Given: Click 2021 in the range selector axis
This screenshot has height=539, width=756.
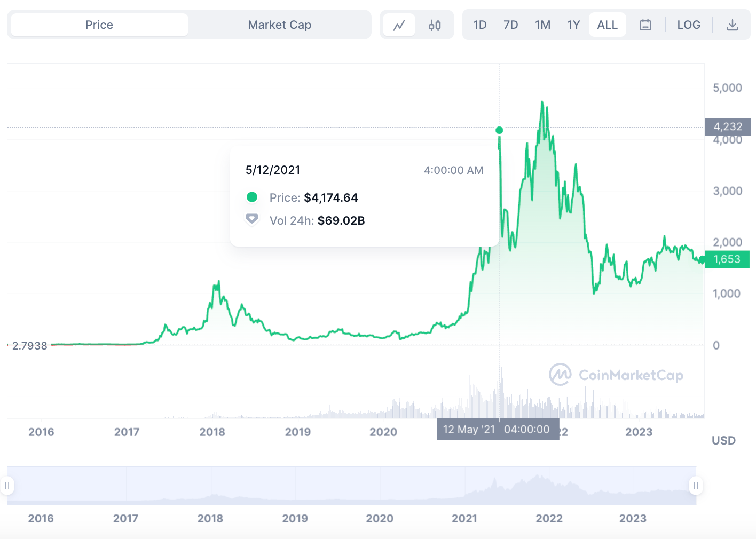Looking at the screenshot, I should (464, 519).
